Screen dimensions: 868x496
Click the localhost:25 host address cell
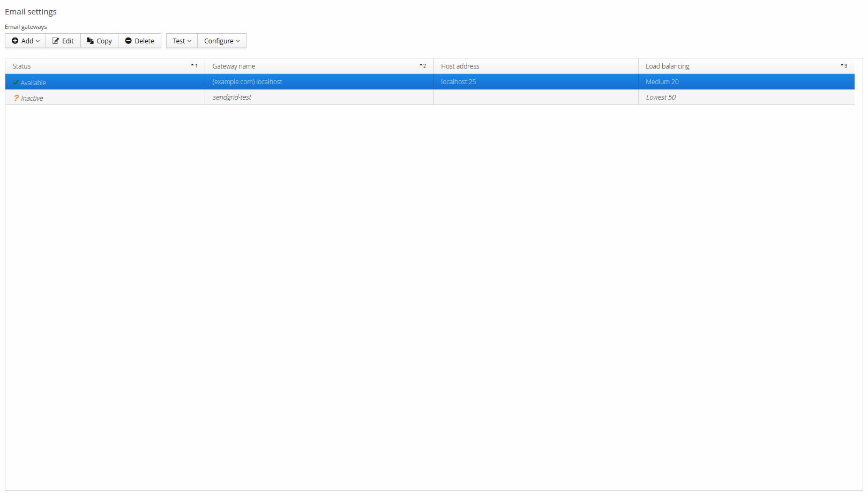458,82
